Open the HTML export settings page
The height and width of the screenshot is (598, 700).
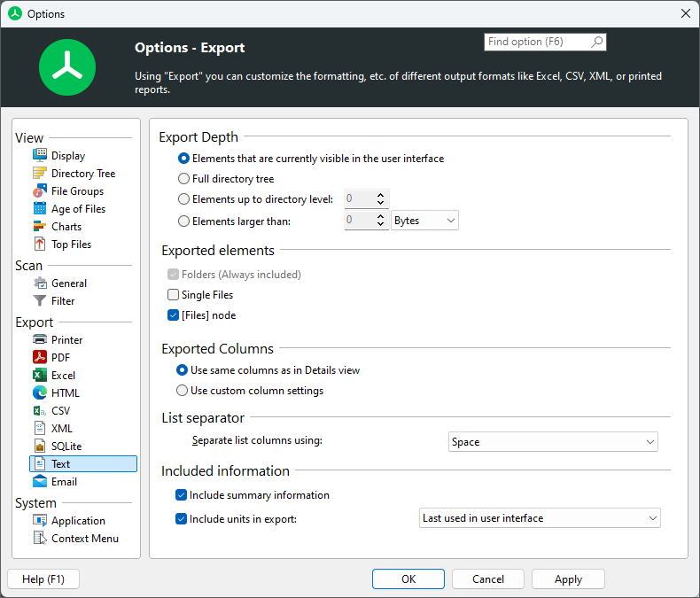(x=65, y=393)
